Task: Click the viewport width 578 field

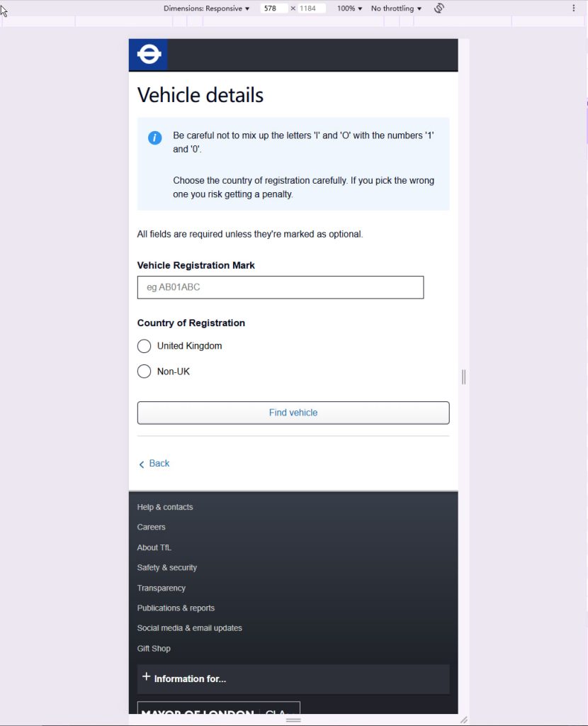Action: click(x=274, y=9)
